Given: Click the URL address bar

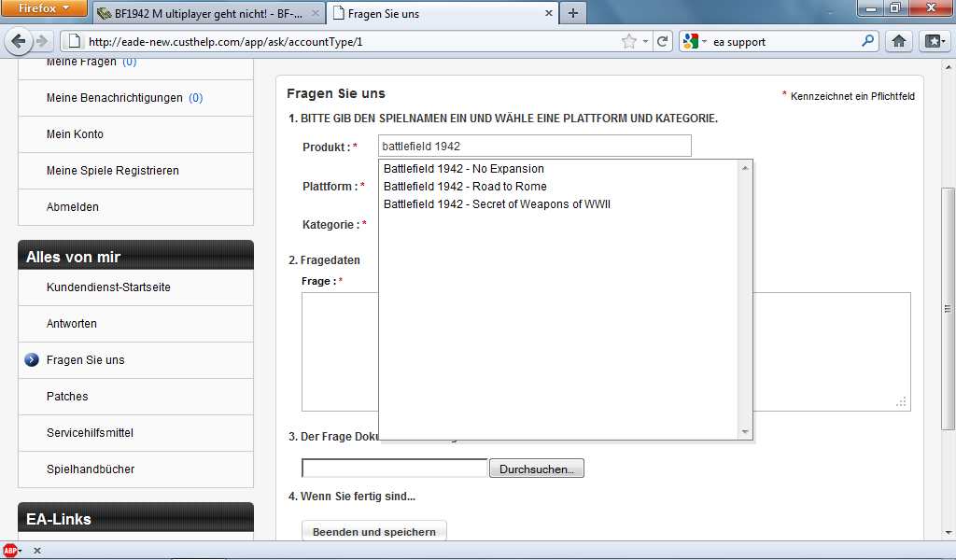Looking at the screenshot, I should 354,41.
